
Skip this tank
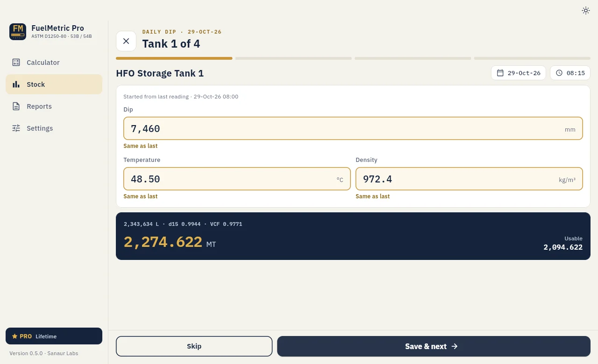tap(194, 346)
